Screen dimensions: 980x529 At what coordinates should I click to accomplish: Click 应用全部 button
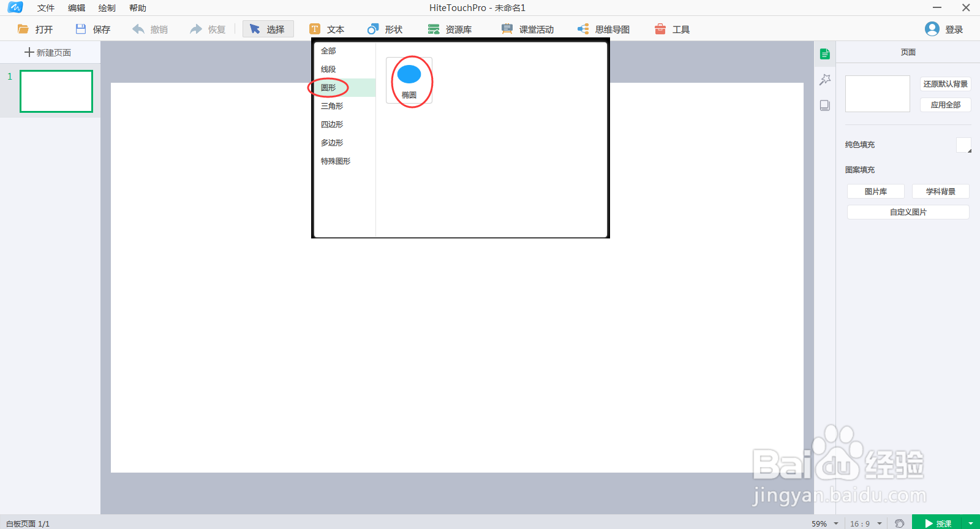(x=946, y=105)
